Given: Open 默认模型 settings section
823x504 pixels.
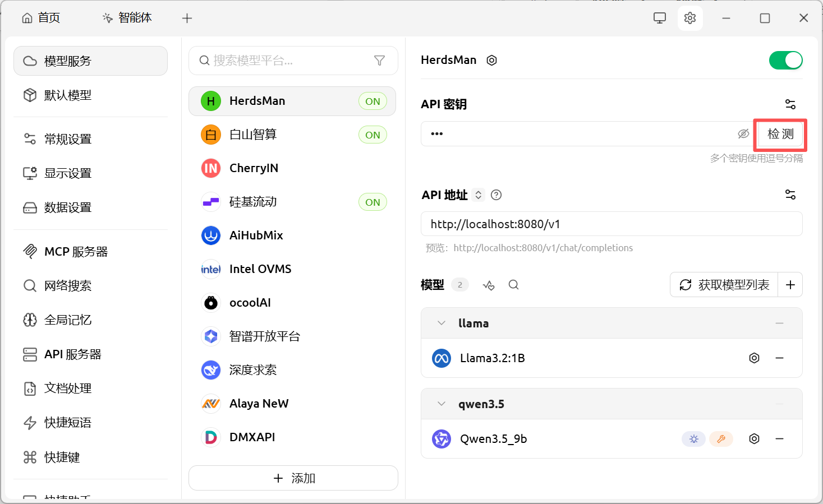Looking at the screenshot, I should [90, 95].
